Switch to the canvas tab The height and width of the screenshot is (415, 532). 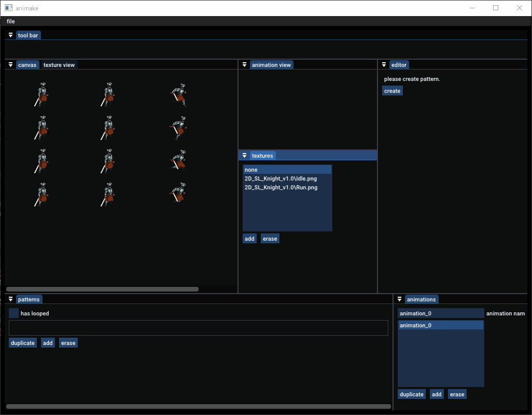pyautogui.click(x=27, y=65)
